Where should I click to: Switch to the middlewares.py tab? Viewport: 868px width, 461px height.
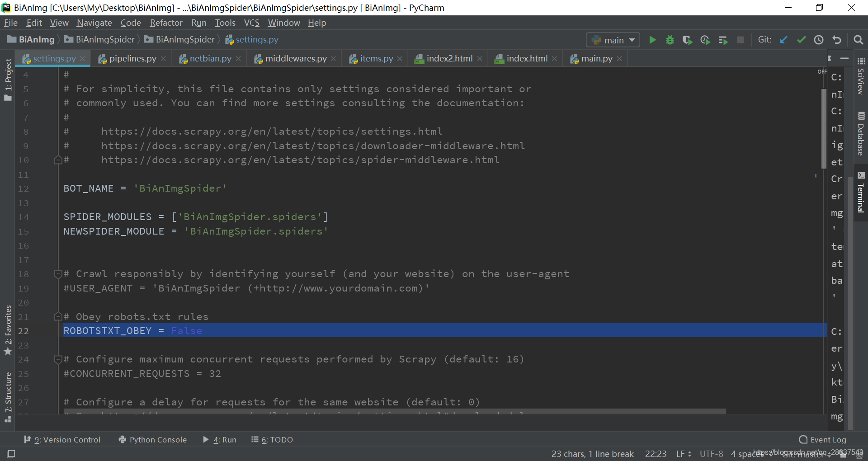[x=296, y=59]
